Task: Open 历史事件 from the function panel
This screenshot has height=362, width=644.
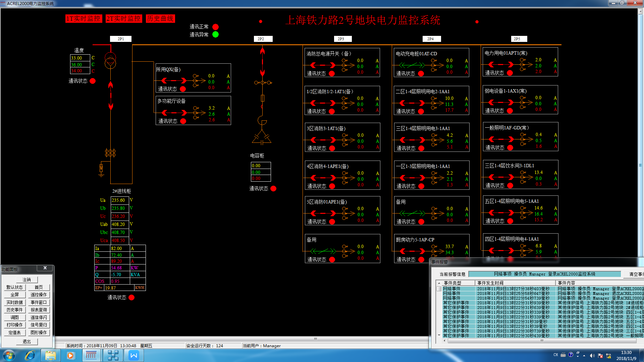Action: pos(15,310)
